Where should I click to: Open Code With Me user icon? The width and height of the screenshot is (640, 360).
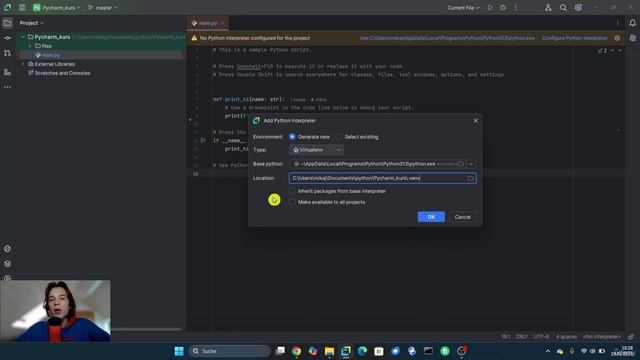click(548, 8)
